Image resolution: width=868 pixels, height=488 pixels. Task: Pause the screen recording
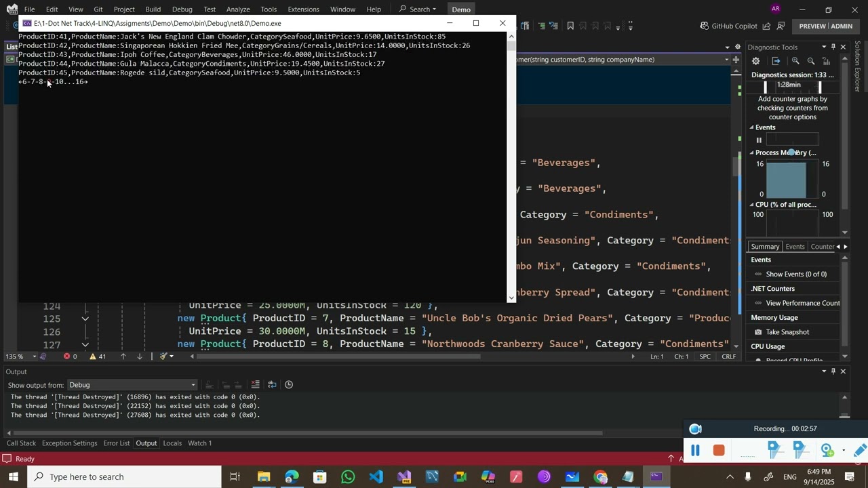click(x=695, y=451)
